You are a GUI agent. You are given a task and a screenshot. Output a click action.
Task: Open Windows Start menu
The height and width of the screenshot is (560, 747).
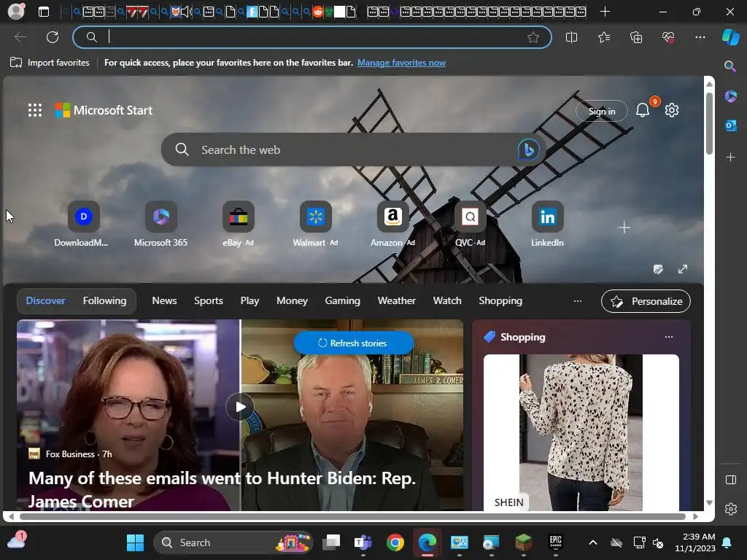point(135,542)
